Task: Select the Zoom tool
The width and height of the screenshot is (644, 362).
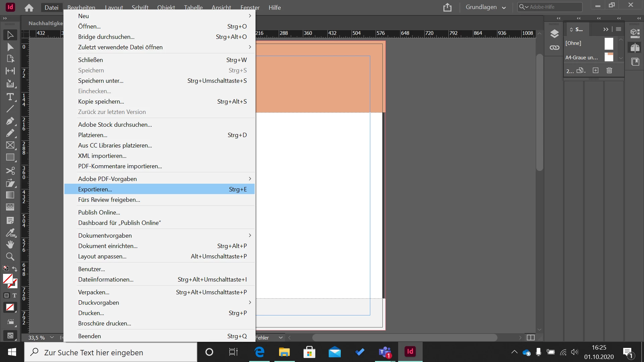Action: 10,257
